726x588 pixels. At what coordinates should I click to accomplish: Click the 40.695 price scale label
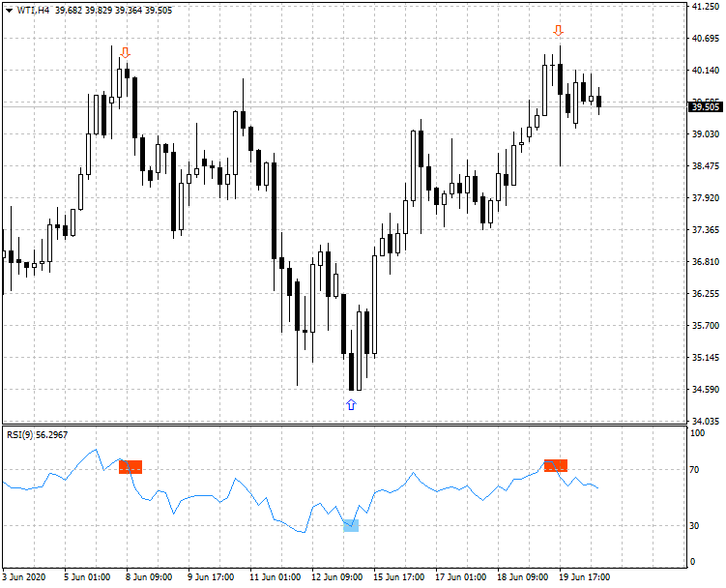705,39
